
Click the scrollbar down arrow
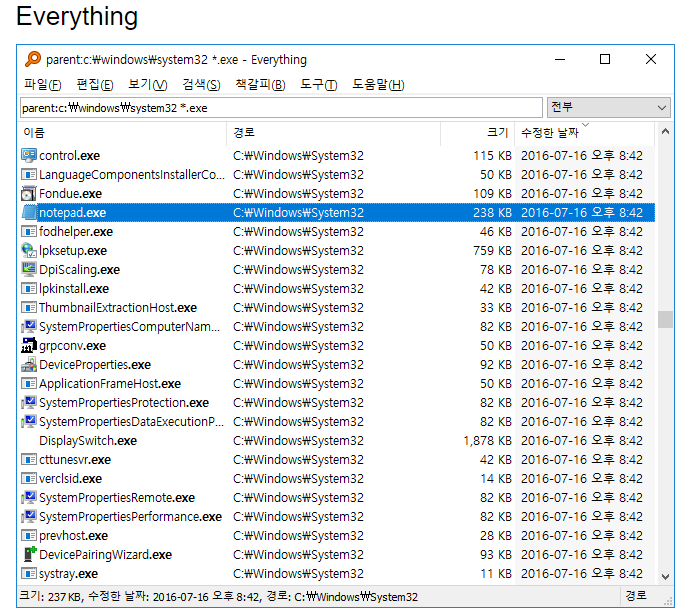665,577
